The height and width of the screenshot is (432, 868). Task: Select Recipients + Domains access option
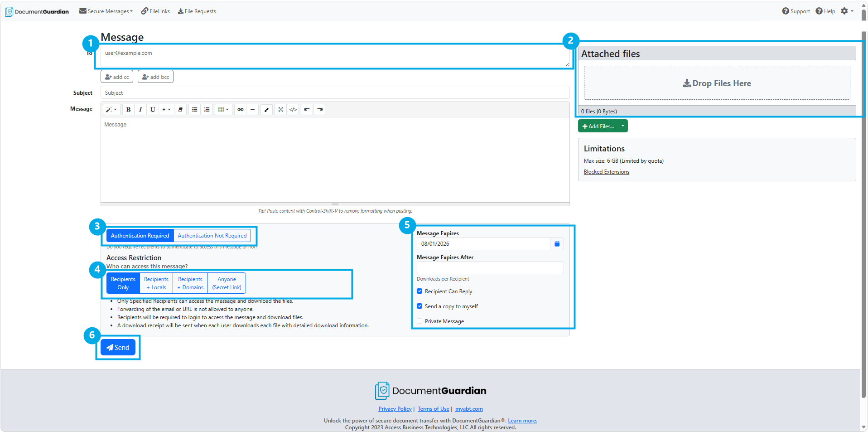[x=190, y=283]
